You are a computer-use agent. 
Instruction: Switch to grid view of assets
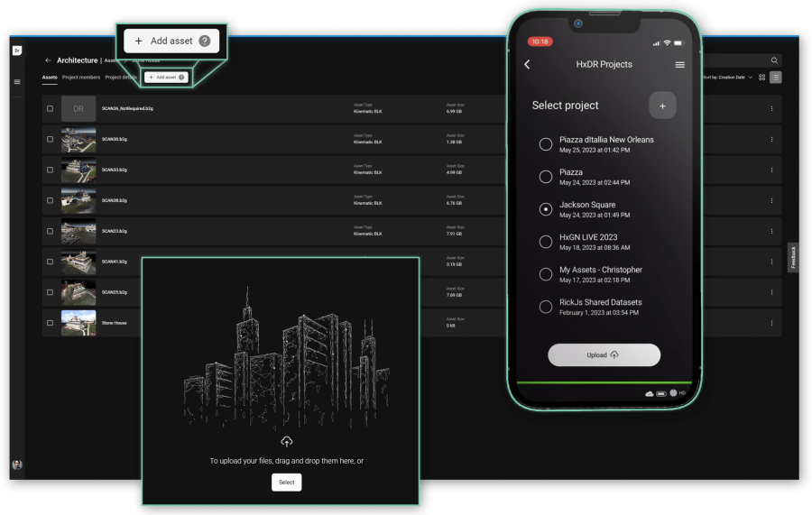761,78
